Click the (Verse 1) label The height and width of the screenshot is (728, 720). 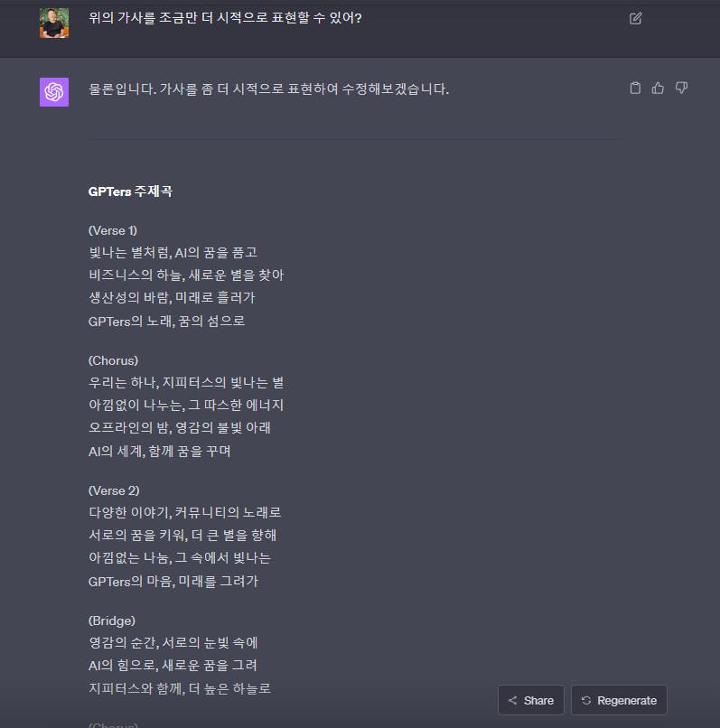click(x=113, y=230)
